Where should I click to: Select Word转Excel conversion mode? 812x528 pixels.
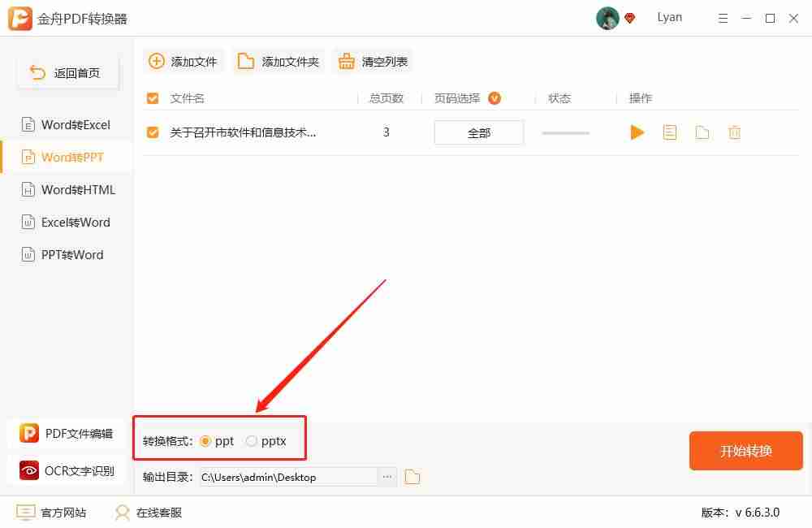coord(67,125)
